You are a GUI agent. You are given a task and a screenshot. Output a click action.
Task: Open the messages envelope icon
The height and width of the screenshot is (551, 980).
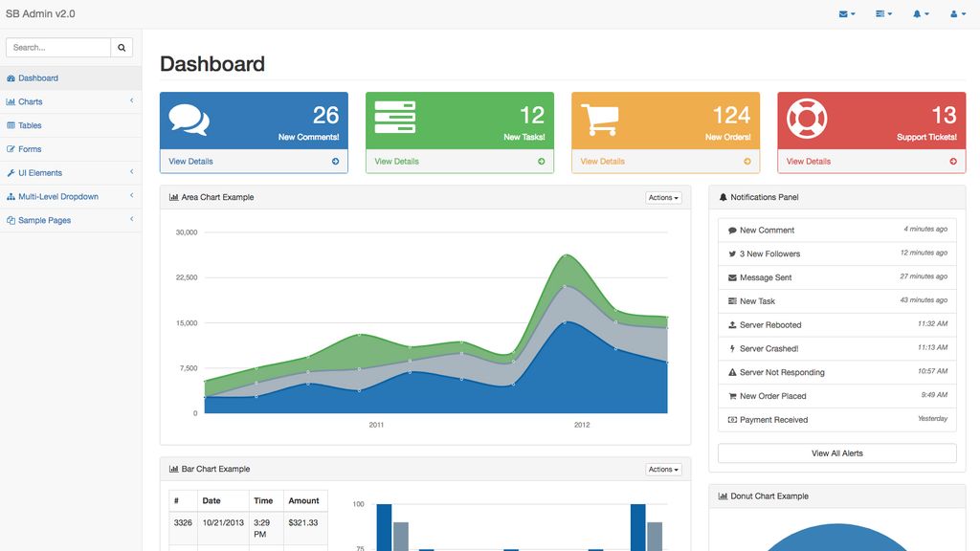coord(844,13)
